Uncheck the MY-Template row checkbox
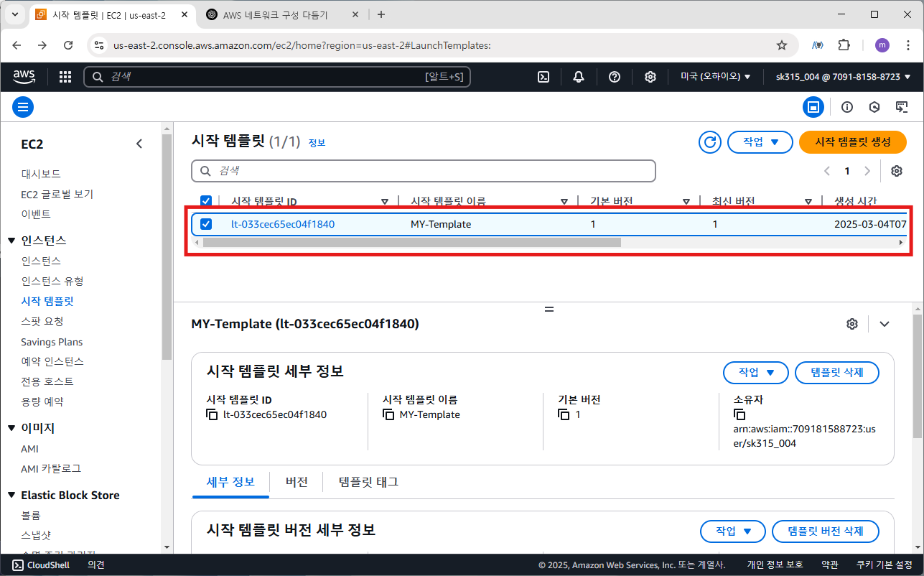 click(x=206, y=224)
